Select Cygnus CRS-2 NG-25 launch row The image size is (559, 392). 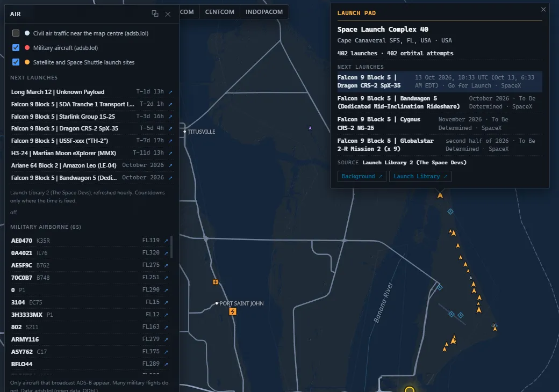440,124
